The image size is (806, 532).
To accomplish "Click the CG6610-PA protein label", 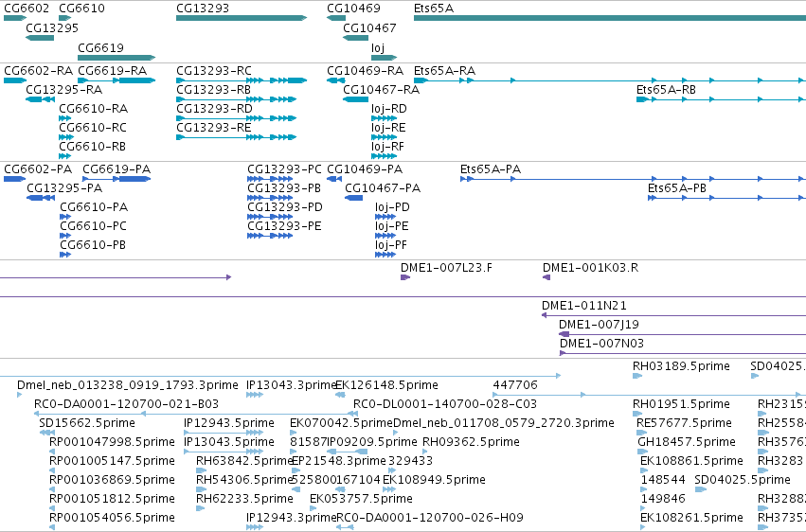I will pos(94,207).
